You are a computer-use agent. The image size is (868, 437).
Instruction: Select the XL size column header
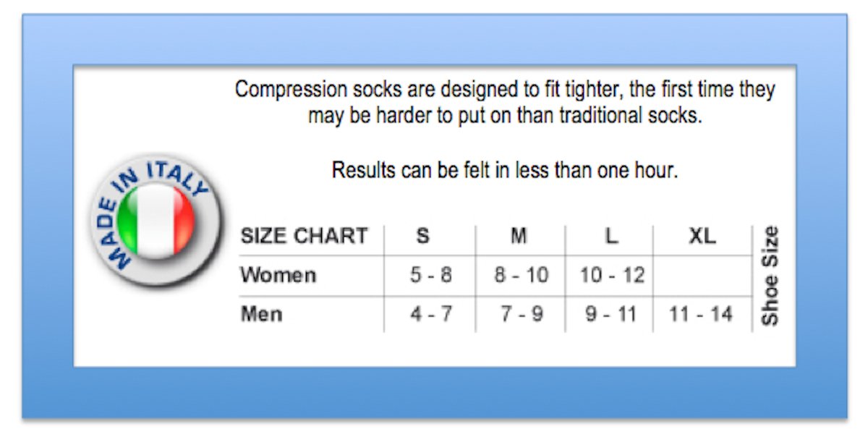click(x=702, y=236)
